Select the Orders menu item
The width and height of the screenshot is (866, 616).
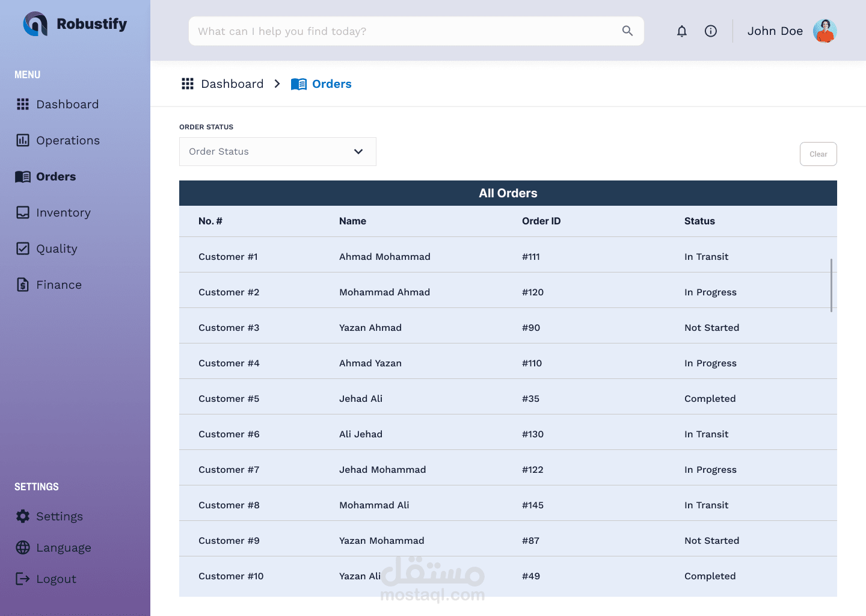56,176
